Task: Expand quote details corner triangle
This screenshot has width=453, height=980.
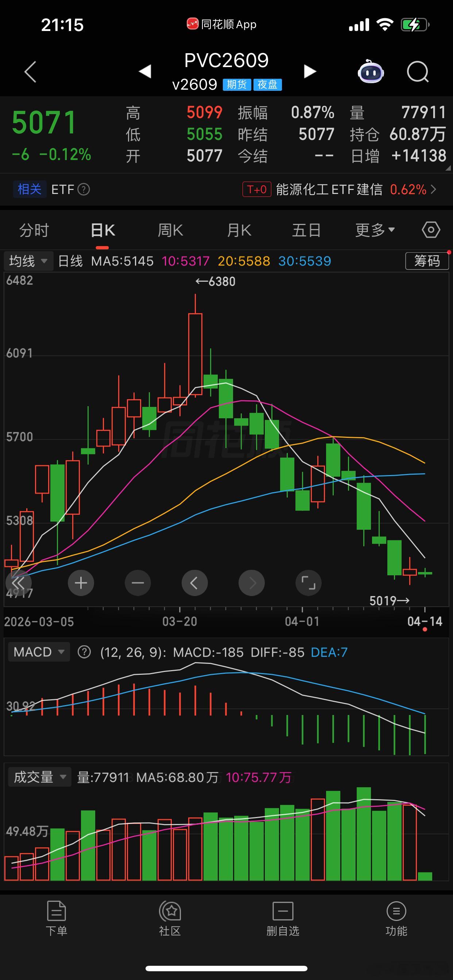Action: pos(448,168)
